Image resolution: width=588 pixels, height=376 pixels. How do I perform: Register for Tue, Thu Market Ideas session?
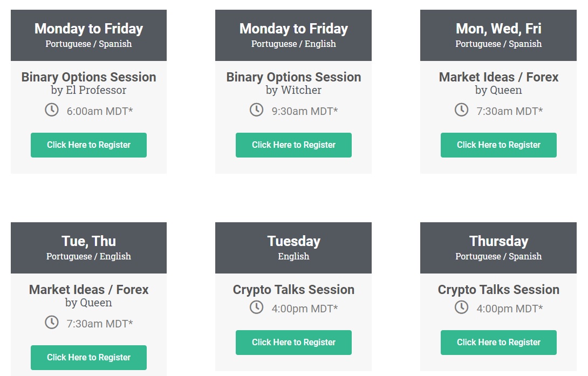point(88,358)
